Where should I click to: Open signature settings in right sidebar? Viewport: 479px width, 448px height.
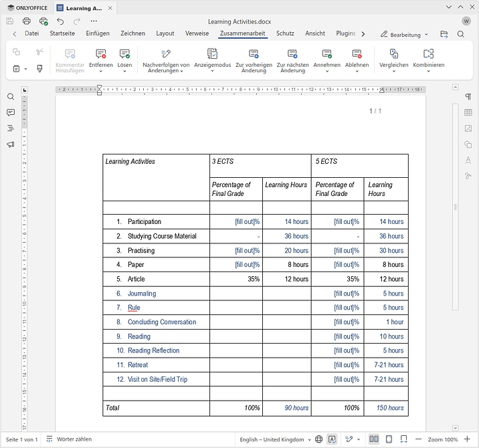click(468, 176)
